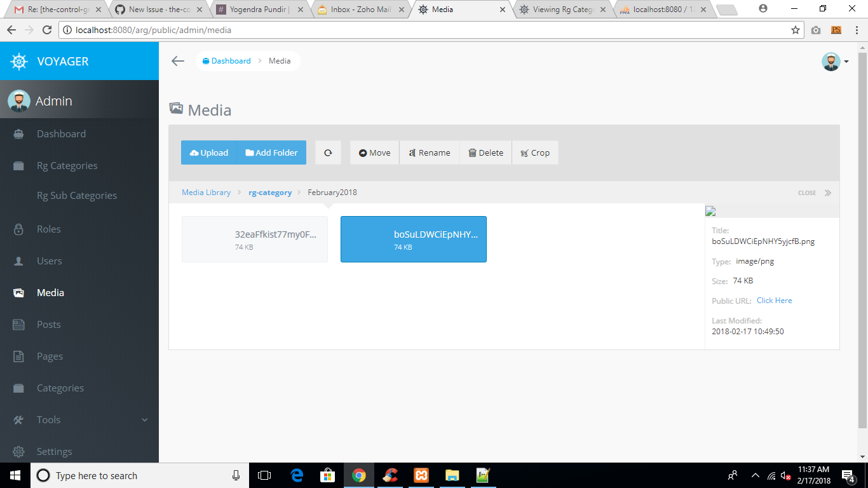Open the Users section
868x488 pixels.
49,261
